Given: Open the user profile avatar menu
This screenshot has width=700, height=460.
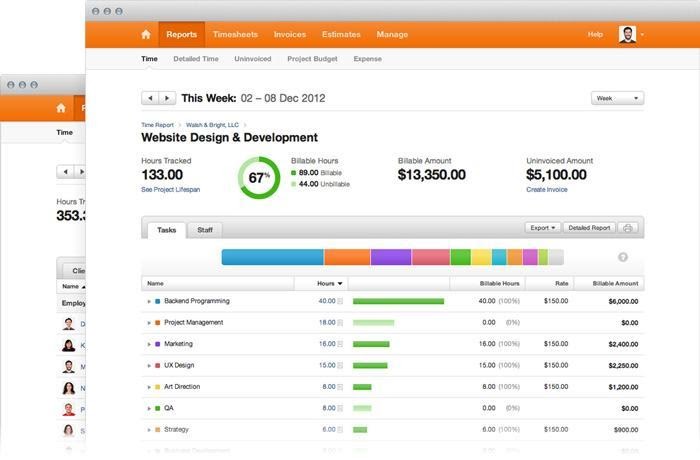Looking at the screenshot, I should 627,34.
